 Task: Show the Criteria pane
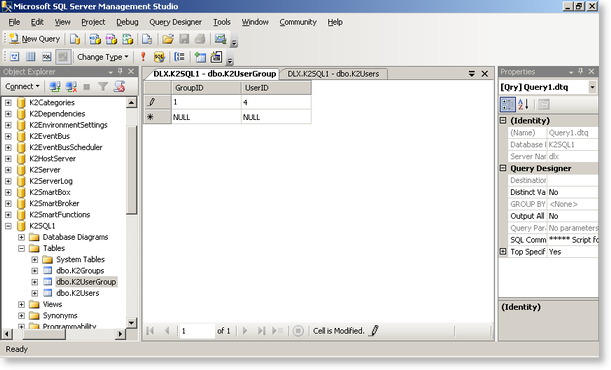point(30,57)
